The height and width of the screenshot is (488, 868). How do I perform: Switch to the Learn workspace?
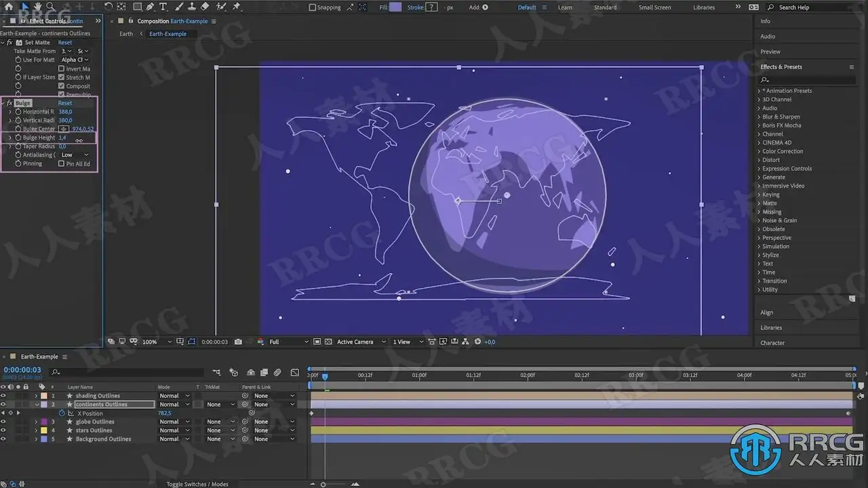[565, 7]
